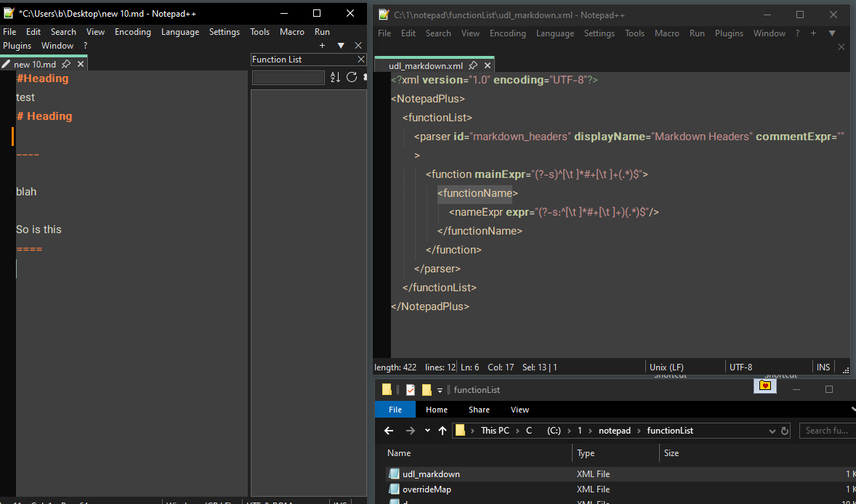Close the Function List panel
The image size is (856, 504).
pyautogui.click(x=361, y=60)
